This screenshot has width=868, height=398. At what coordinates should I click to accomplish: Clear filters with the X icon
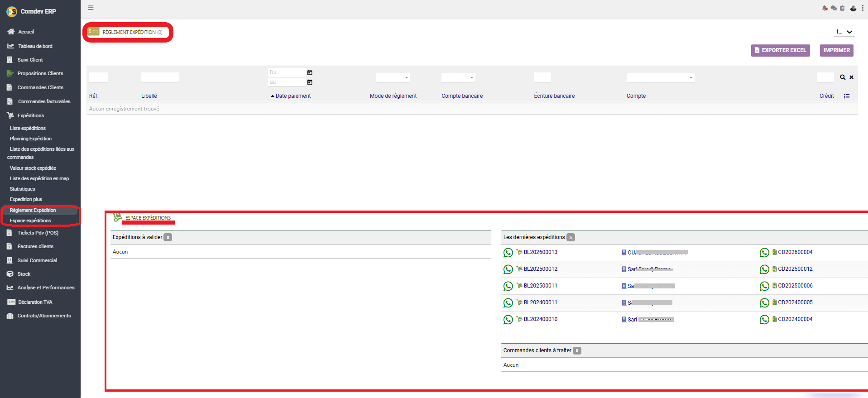(x=851, y=77)
